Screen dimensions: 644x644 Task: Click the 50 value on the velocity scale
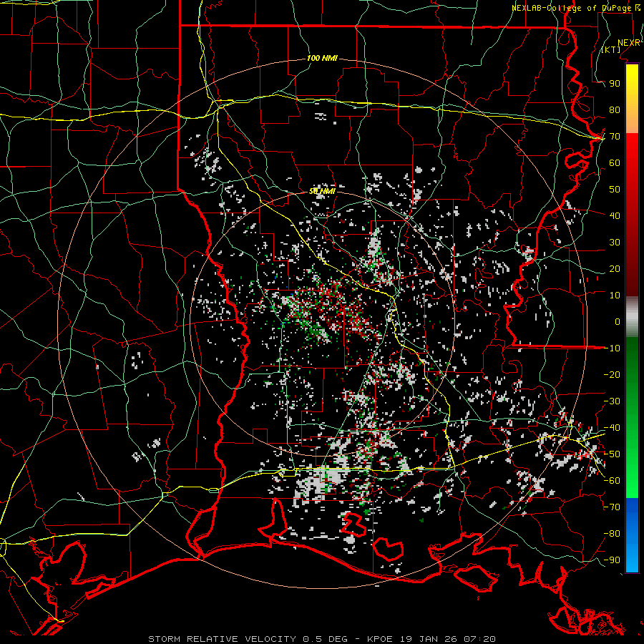pos(615,190)
